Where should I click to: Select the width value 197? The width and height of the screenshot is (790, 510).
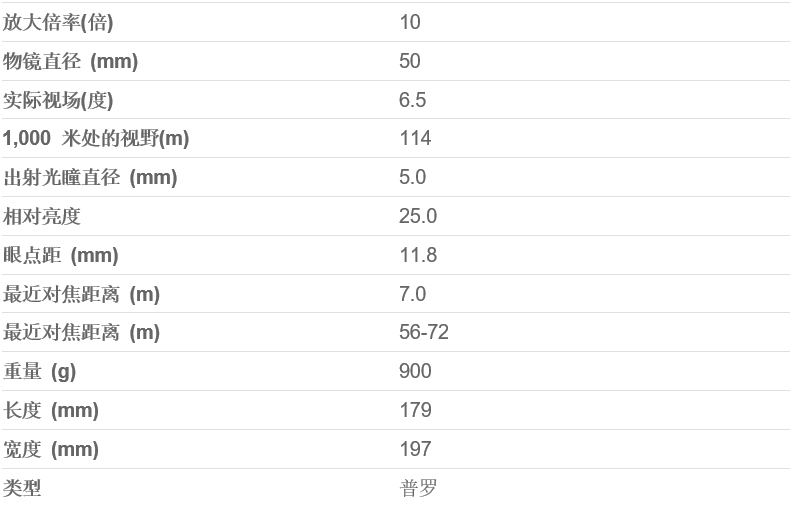415,449
